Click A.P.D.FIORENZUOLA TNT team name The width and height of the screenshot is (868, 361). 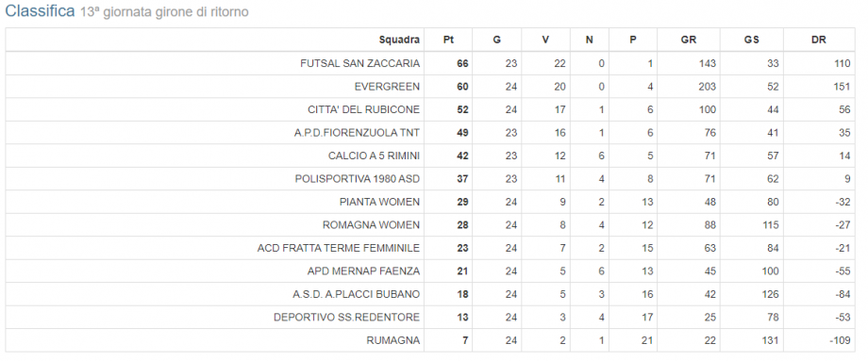(x=357, y=133)
